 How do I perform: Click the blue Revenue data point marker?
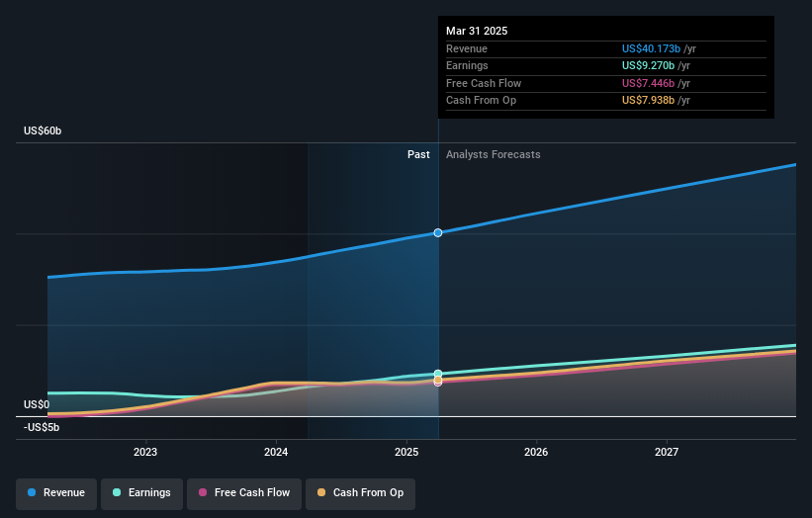[438, 232]
